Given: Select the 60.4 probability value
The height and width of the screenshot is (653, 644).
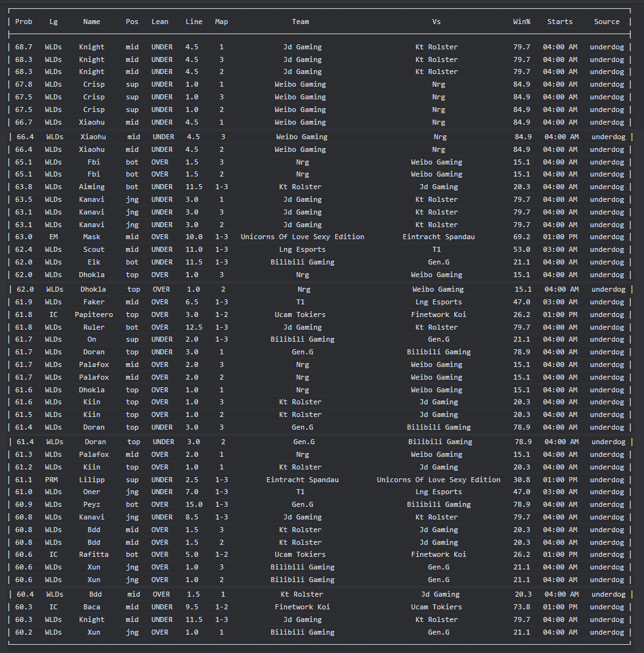Looking at the screenshot, I should tap(25, 595).
